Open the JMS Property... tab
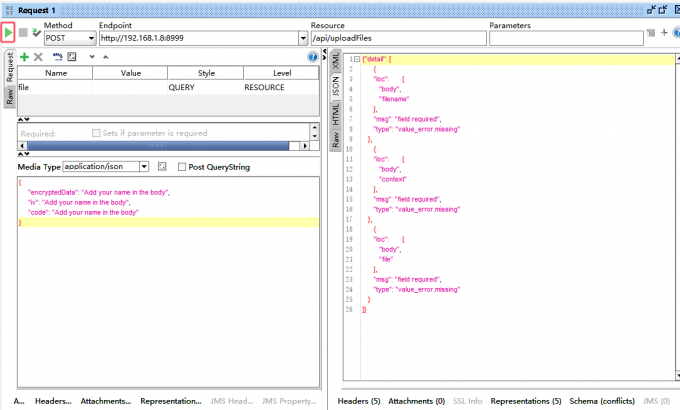Image resolution: width=680 pixels, height=410 pixels. 289,401
